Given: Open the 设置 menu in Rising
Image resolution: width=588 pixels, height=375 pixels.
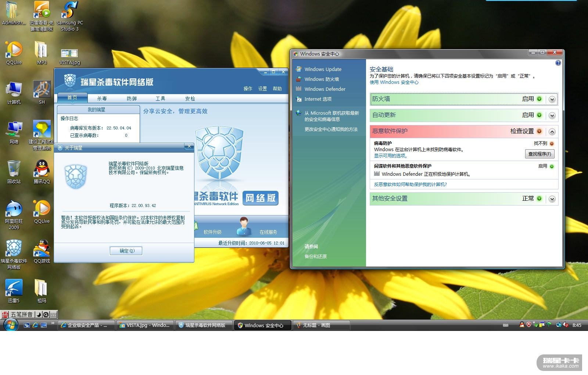Looking at the screenshot, I should [262, 89].
